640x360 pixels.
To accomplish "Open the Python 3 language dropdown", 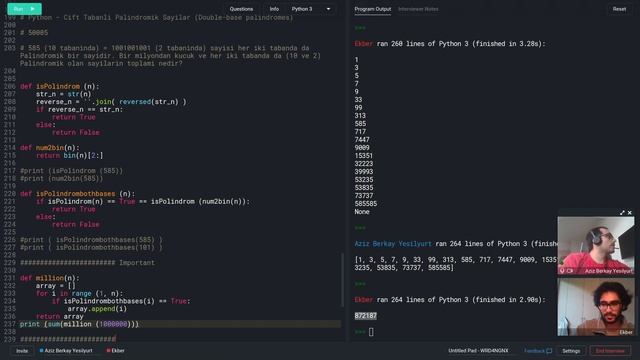I will 311,9.
